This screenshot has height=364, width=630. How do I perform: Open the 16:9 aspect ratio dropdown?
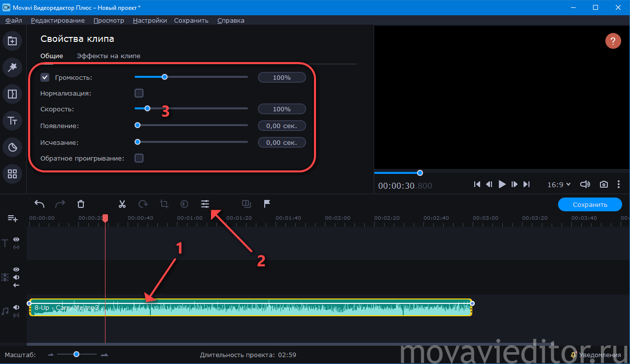(559, 184)
